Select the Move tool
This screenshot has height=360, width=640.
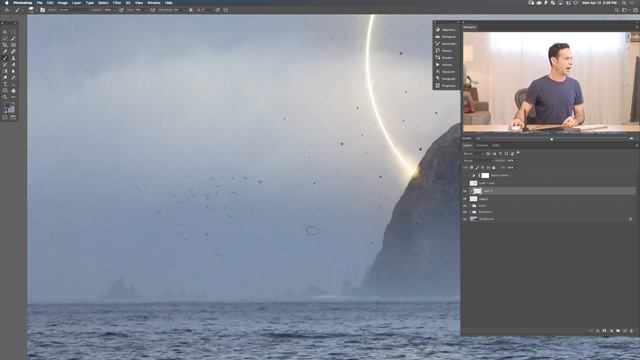5,32
